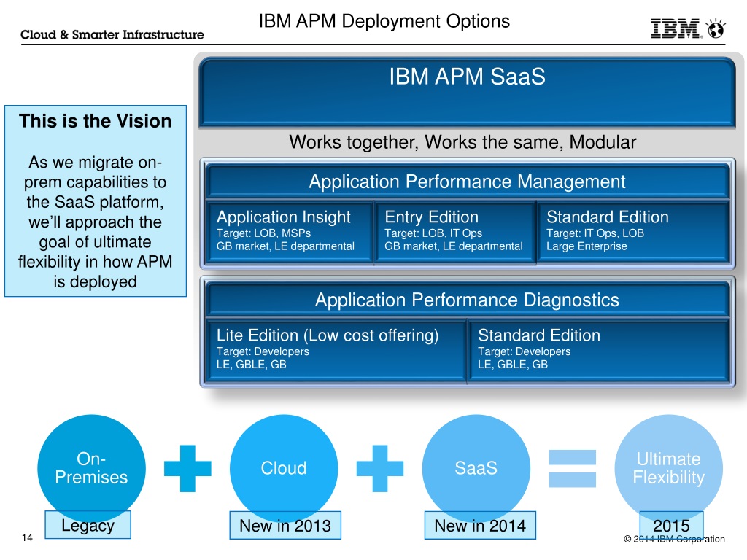Select the Application Insight box

[289, 231]
